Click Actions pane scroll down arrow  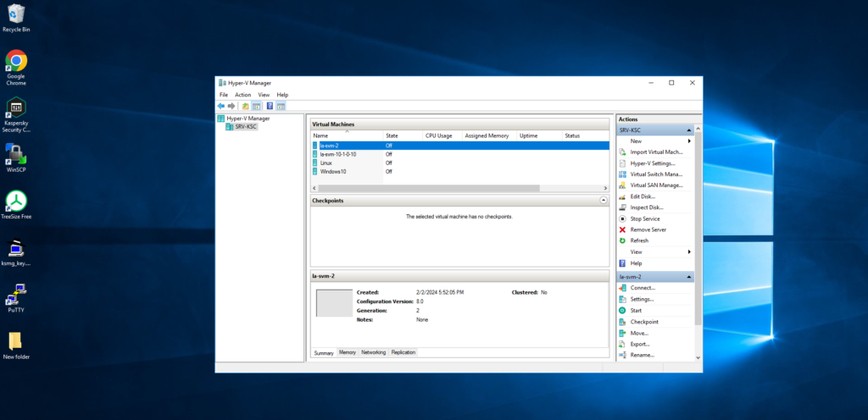point(698,357)
